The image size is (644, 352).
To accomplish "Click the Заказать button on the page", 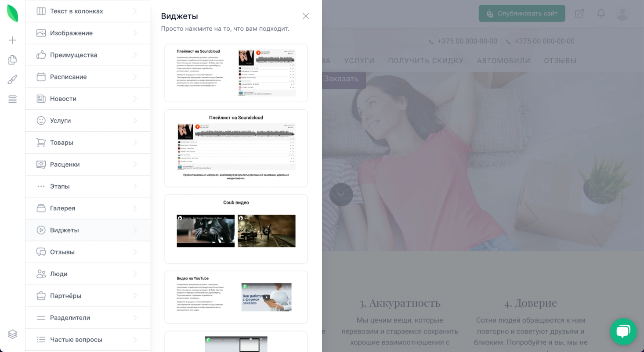I will pos(344,79).
